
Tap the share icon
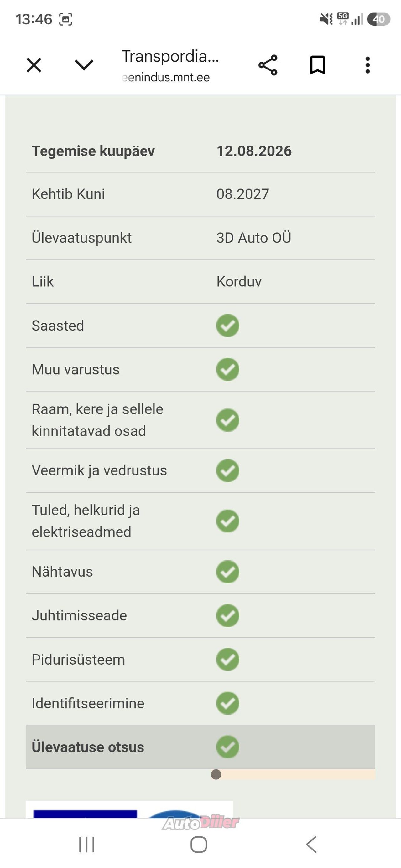pos(268,65)
